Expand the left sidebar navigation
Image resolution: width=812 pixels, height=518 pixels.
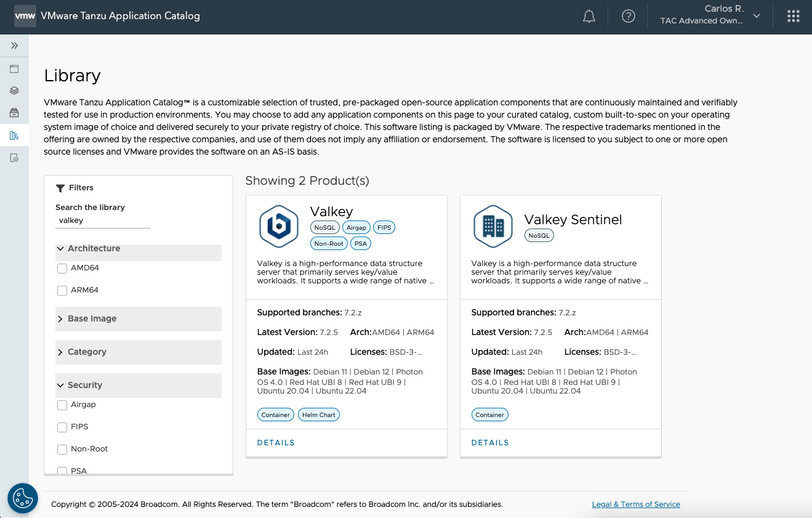pos(14,46)
